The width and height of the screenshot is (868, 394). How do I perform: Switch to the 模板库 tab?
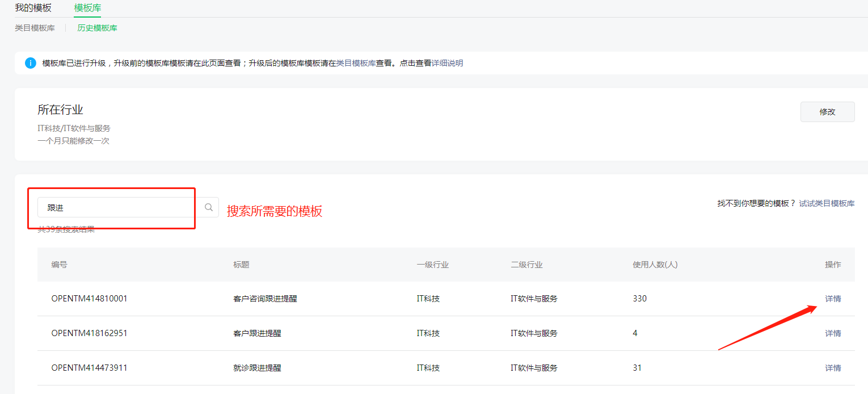point(86,9)
